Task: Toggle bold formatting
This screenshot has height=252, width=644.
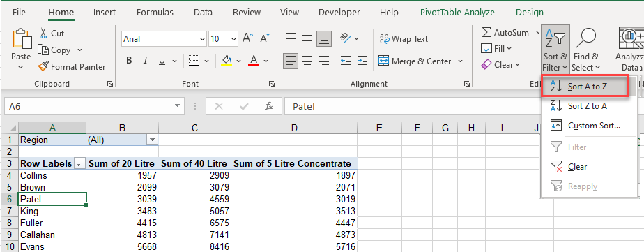Action: 129,61
